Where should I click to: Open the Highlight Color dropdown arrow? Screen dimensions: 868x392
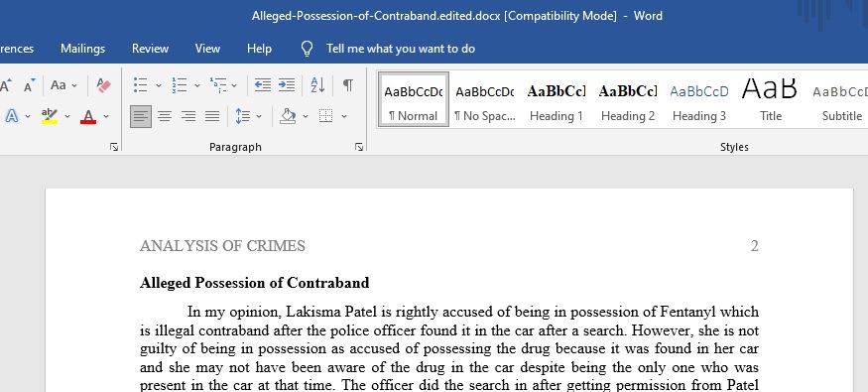(67, 116)
